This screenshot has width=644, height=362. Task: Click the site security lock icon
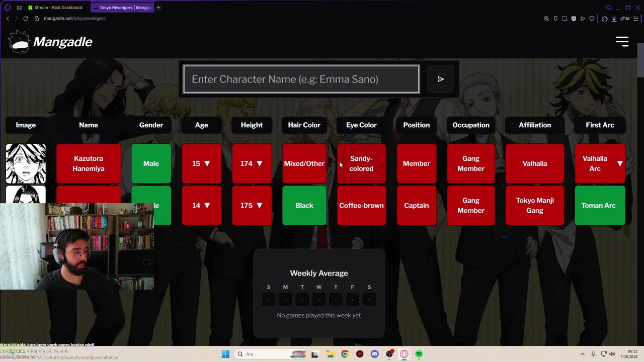(x=36, y=19)
